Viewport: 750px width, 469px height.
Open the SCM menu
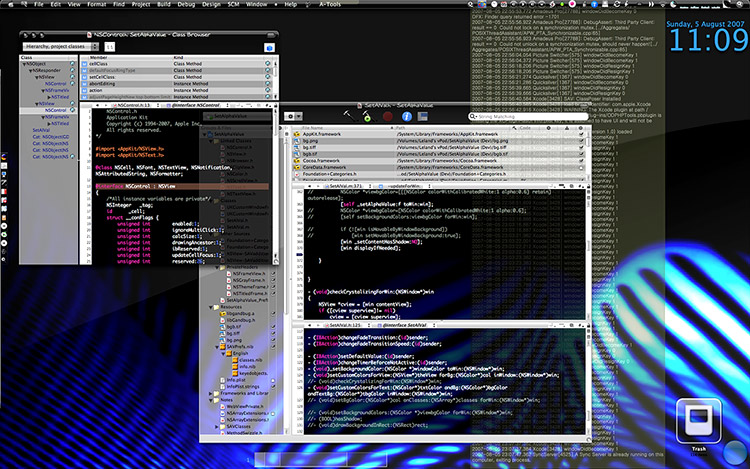point(233,4)
